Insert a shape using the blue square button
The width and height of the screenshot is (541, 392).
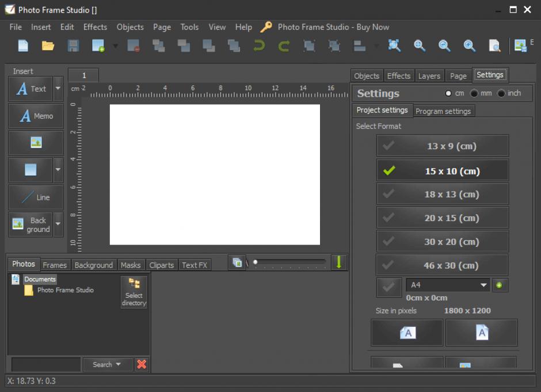[31, 170]
